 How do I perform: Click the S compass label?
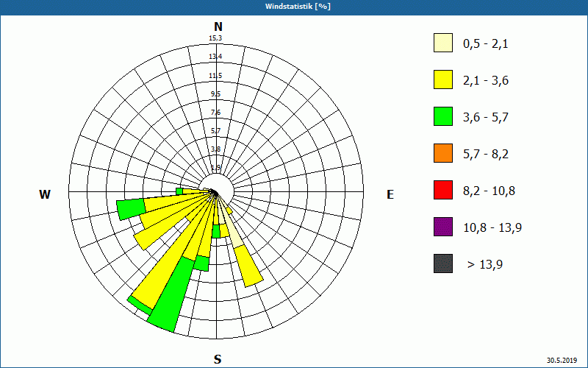click(x=218, y=360)
